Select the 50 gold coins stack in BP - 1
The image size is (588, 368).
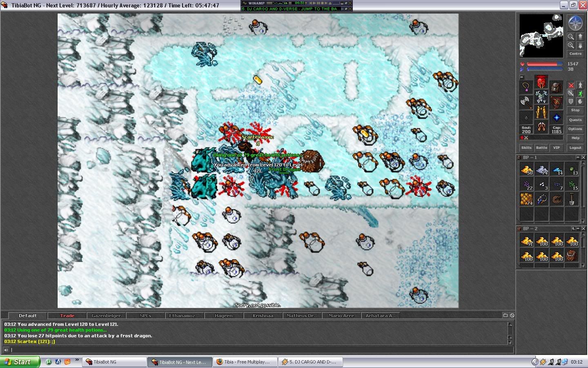pyautogui.click(x=526, y=169)
